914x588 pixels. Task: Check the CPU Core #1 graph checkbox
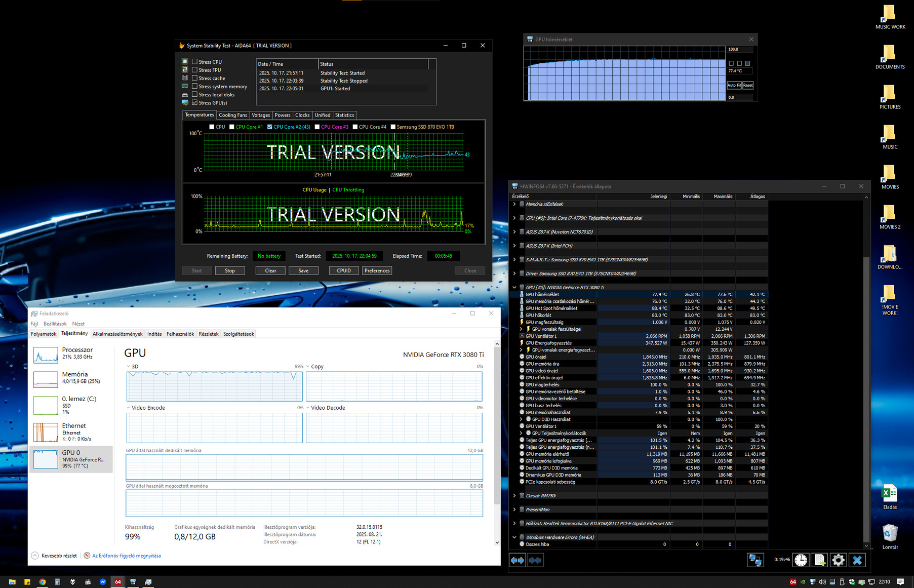[x=231, y=127]
